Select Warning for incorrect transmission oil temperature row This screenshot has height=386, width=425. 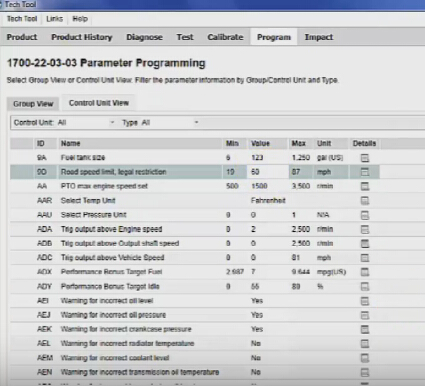point(195,373)
